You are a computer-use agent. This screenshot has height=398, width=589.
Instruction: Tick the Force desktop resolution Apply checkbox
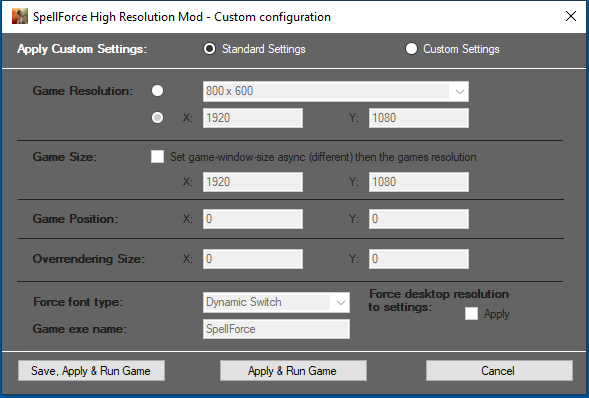coord(471,314)
